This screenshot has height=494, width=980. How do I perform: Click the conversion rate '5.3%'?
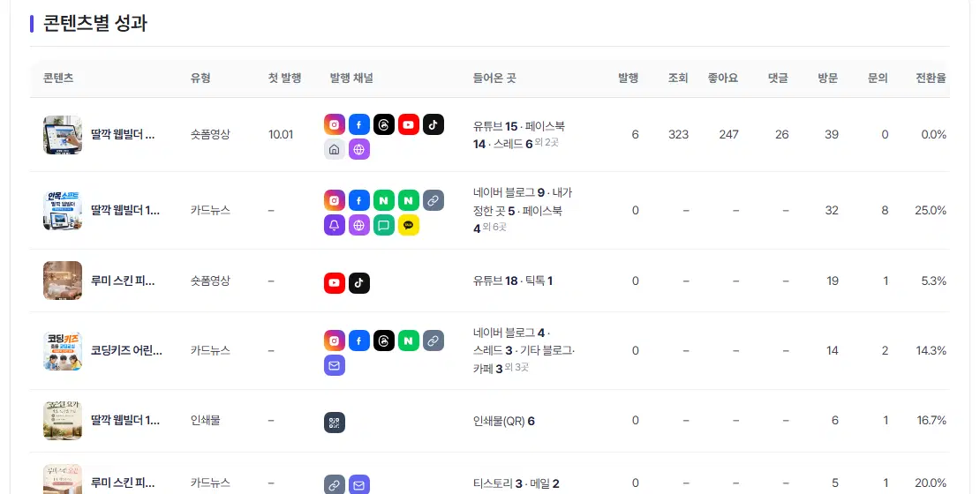point(934,281)
